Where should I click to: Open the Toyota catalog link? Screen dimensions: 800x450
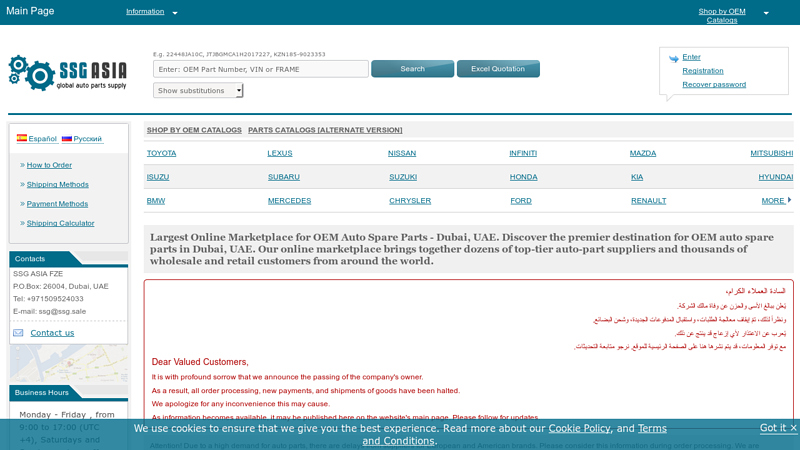pyautogui.click(x=161, y=153)
